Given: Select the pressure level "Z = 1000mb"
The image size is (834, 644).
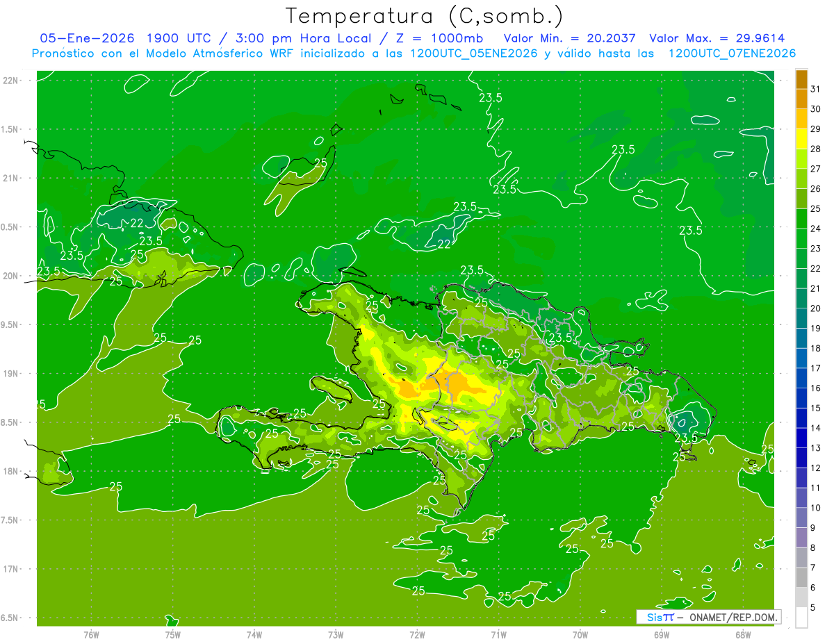Looking at the screenshot, I should click(x=439, y=38).
